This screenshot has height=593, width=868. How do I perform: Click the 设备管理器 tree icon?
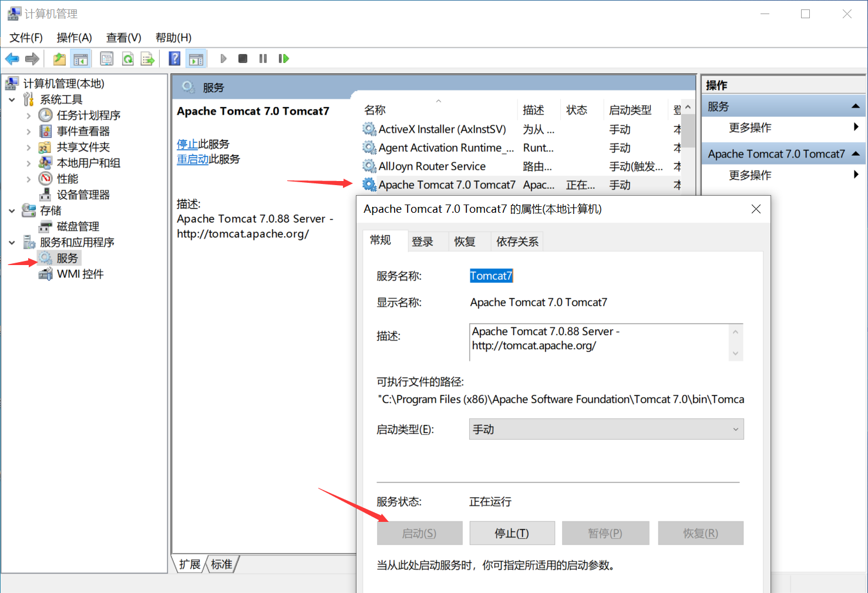pos(46,195)
